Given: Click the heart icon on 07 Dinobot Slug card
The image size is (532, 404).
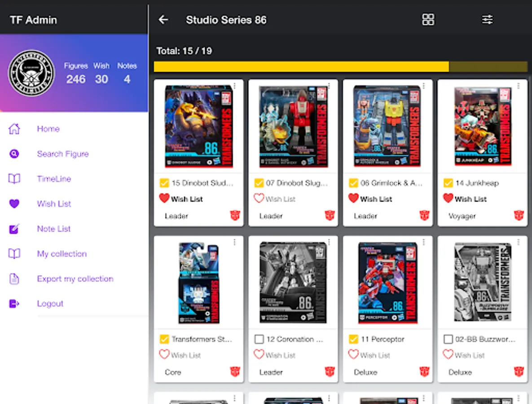Looking at the screenshot, I should [x=259, y=198].
